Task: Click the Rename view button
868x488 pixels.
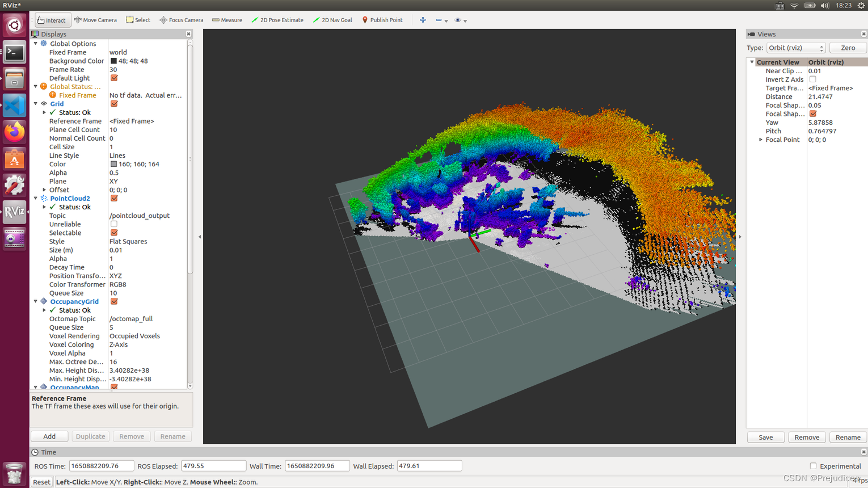Action: coord(848,437)
